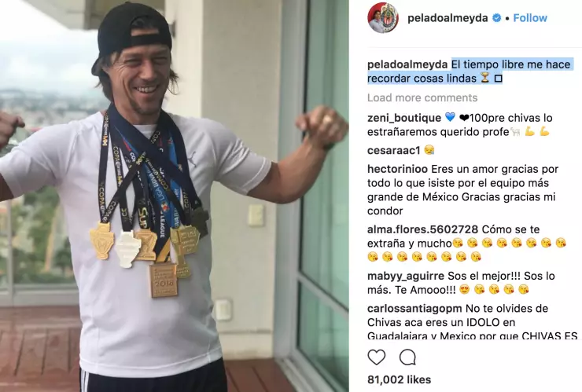Open the peladoalmeyda profile avatar

pyautogui.click(x=384, y=18)
